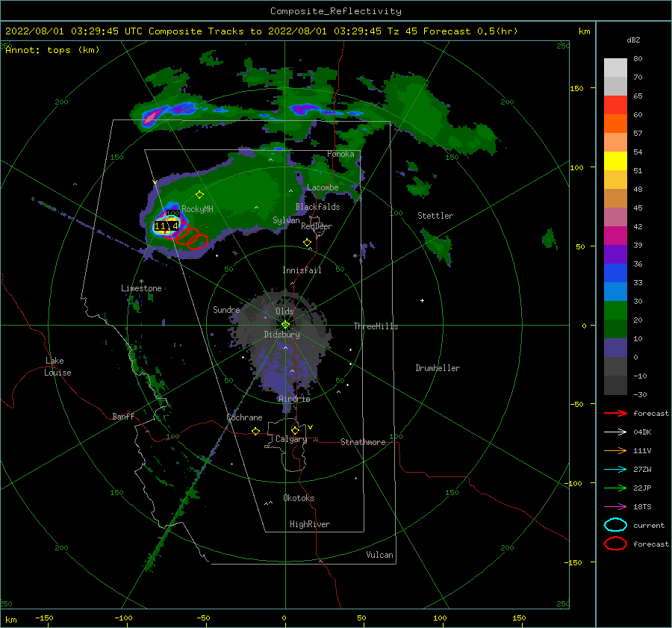The height and width of the screenshot is (628, 672).
Task: Select the cyan 27ZW arrow legend icon
Action: 615,470
